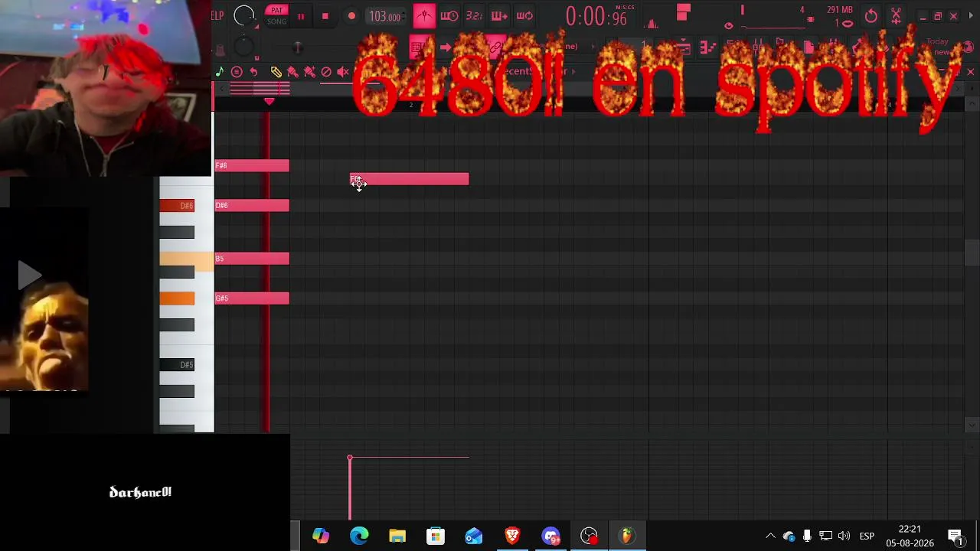The height and width of the screenshot is (551, 980).
Task: Show hidden system tray icons
Action: (x=770, y=536)
